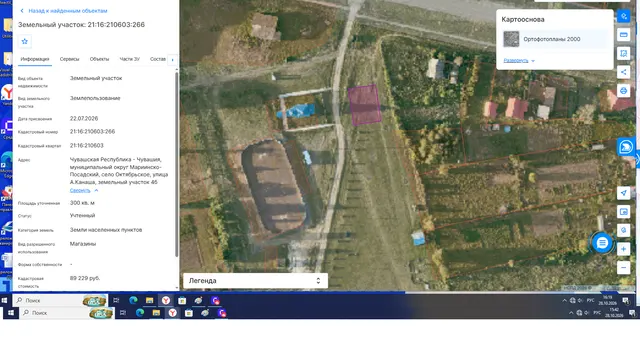Show hidden tray icons in upper taskbar
This screenshot has height=360, width=640.
tap(564, 300)
